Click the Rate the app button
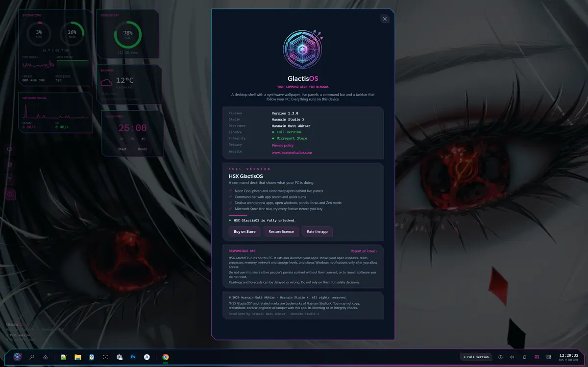 coord(317,231)
